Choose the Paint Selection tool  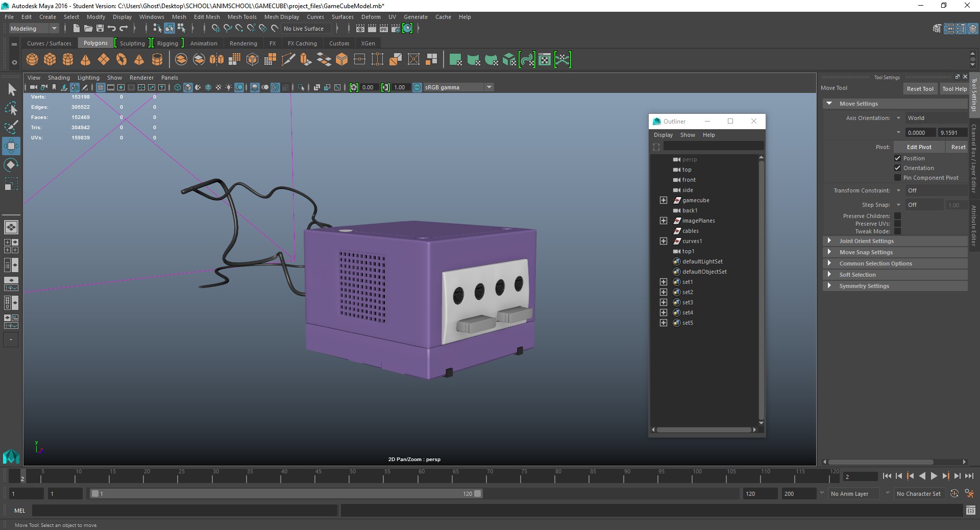coord(11,127)
